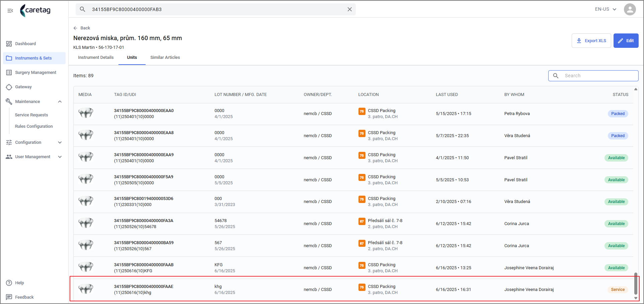Select tag ID 34155BF9C80000400000FAAB
644x304 pixels.
coord(144,265)
